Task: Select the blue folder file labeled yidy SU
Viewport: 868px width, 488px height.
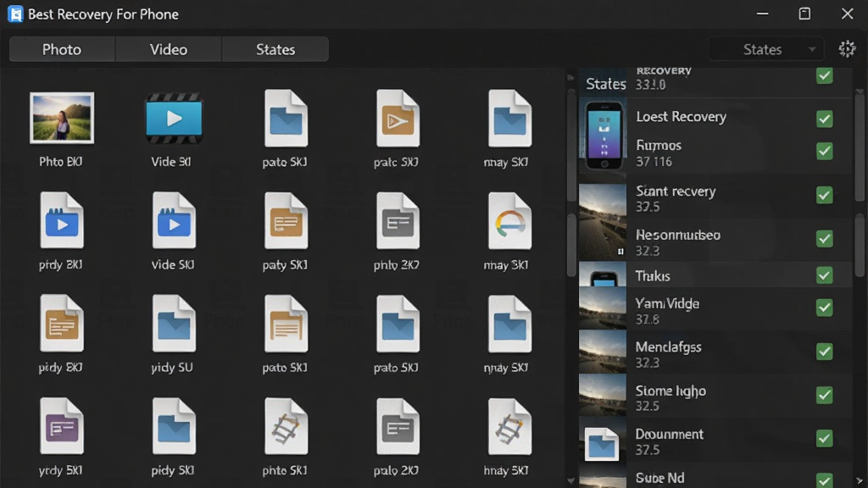Action: (x=174, y=324)
